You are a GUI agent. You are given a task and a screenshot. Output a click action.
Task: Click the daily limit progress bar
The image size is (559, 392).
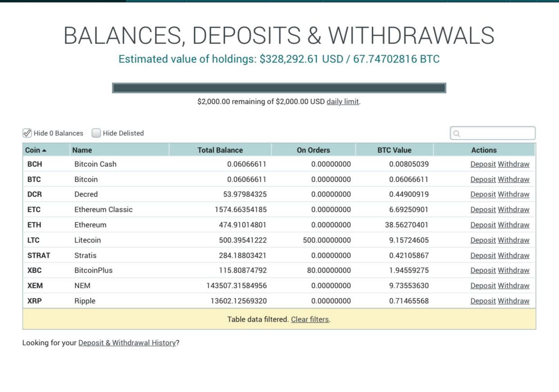point(279,88)
